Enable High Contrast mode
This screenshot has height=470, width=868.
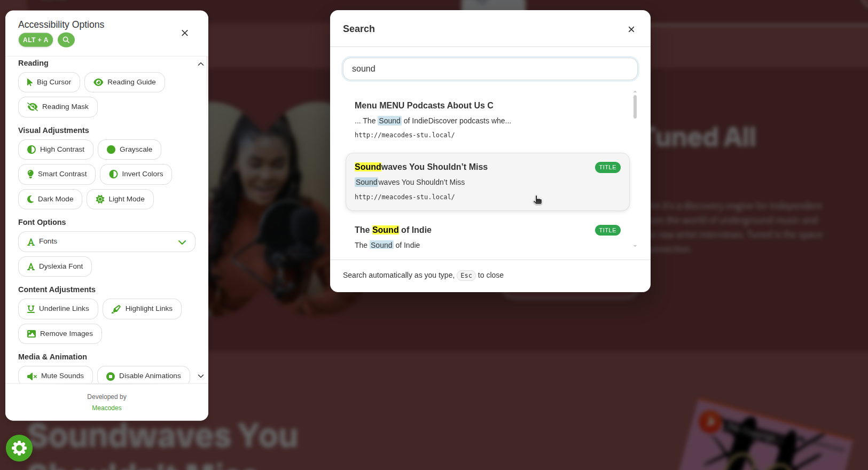point(56,150)
